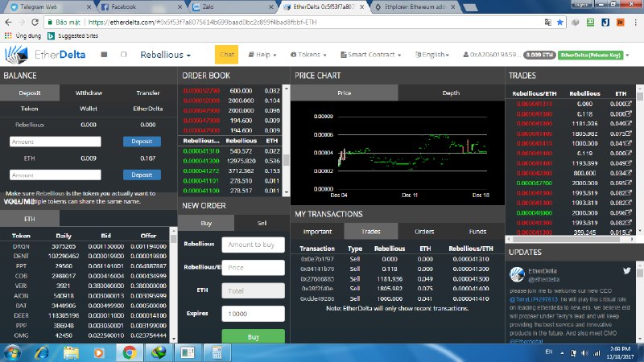This screenshot has height=362, width=644.
Task: Expand the Help menu
Action: 262,55
